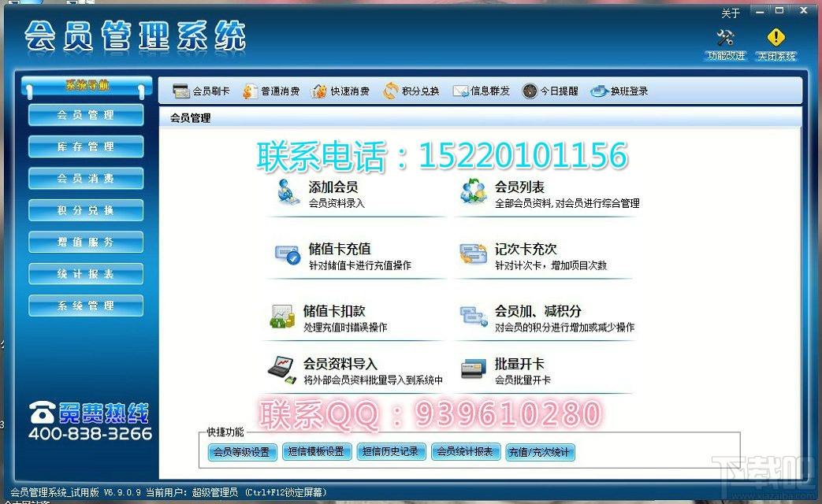The width and height of the screenshot is (822, 504).
Task: Click the 今日提醒 clock icon
Action: [x=530, y=91]
